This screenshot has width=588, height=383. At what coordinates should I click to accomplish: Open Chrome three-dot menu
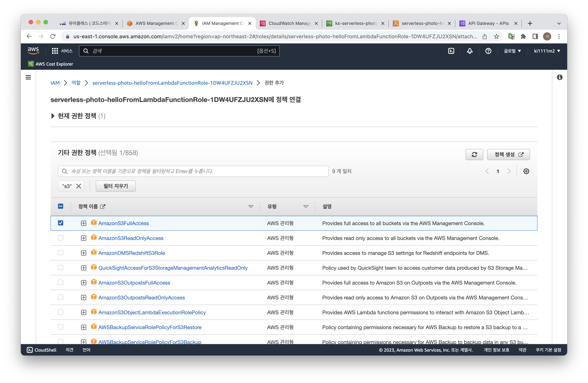pos(559,37)
